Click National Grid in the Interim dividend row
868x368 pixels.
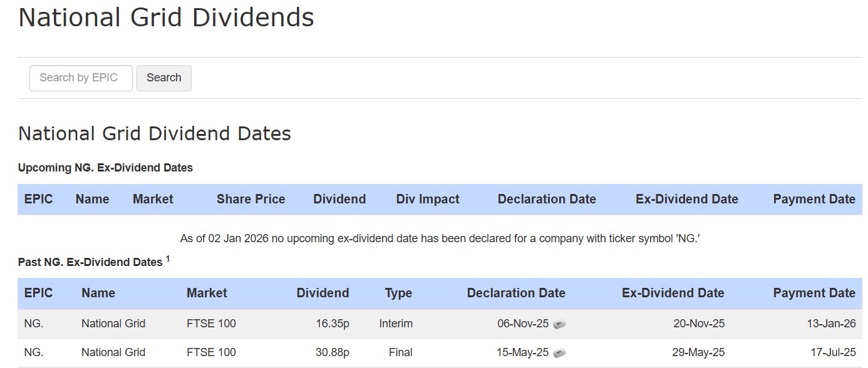coord(113,324)
